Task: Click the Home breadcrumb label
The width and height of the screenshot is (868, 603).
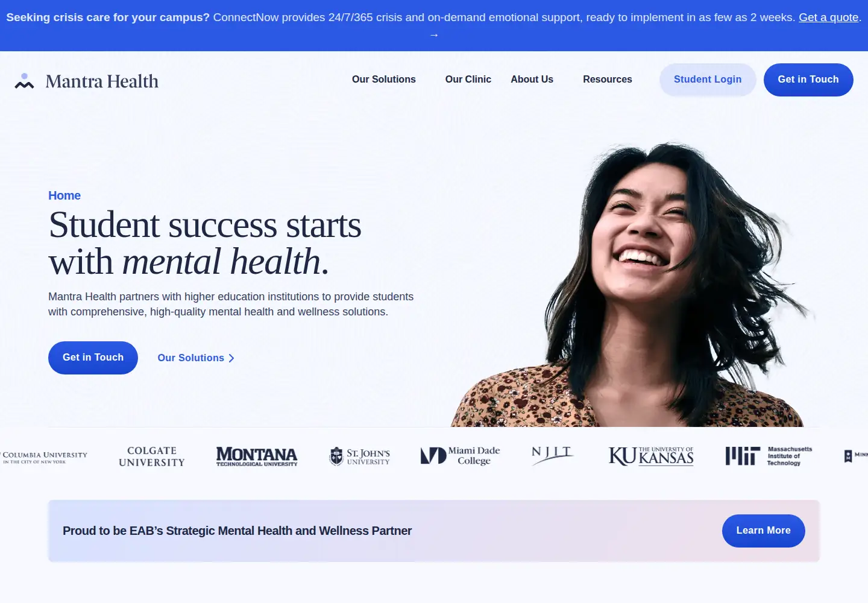Action: click(64, 195)
